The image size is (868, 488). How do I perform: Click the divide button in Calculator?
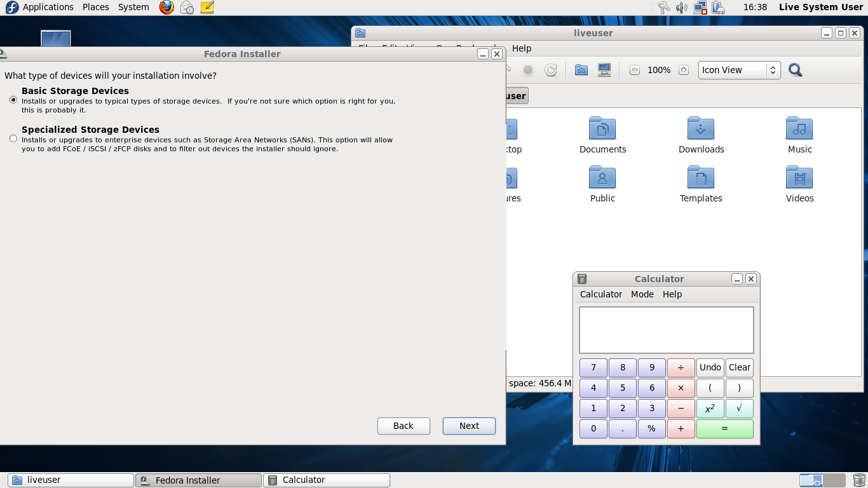pos(681,367)
